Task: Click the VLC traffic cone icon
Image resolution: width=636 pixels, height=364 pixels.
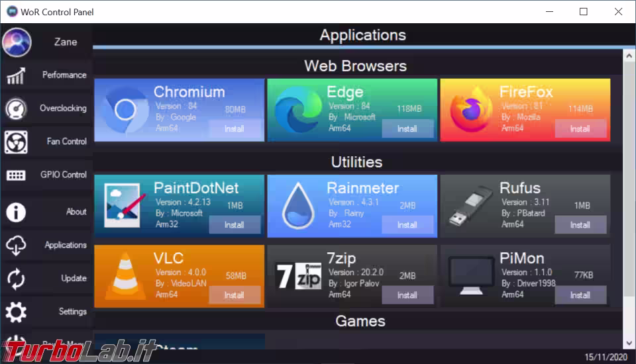Action: [x=125, y=275]
